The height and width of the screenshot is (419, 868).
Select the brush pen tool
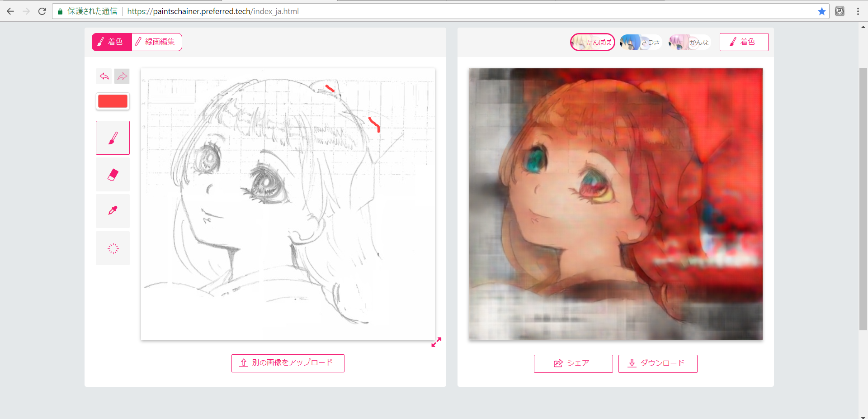(x=113, y=138)
